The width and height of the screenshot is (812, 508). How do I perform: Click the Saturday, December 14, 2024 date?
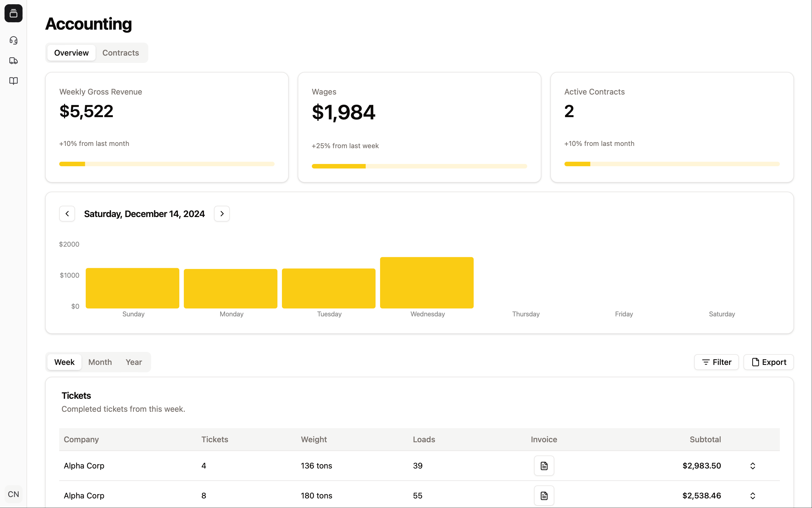click(144, 214)
